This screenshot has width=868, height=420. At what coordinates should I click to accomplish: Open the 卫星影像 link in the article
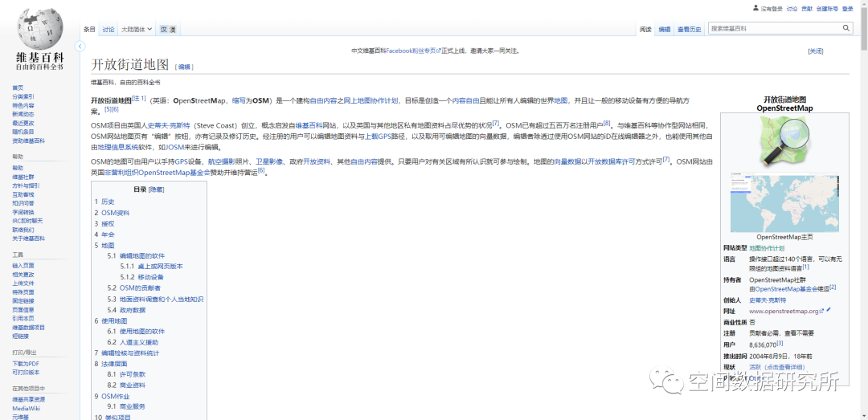[269, 161]
